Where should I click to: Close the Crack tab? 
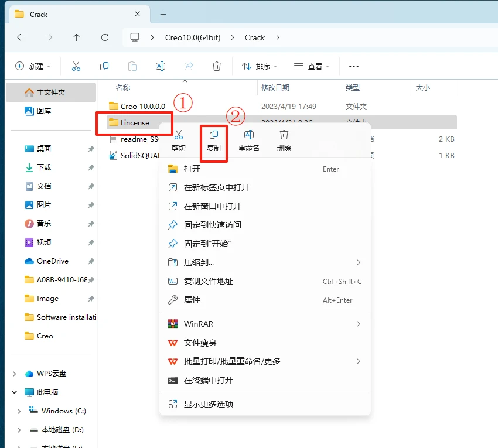(137, 14)
